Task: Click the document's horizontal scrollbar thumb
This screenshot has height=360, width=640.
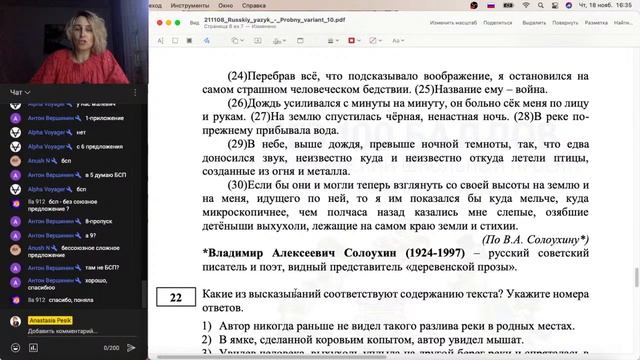Action: [x=271, y=357]
